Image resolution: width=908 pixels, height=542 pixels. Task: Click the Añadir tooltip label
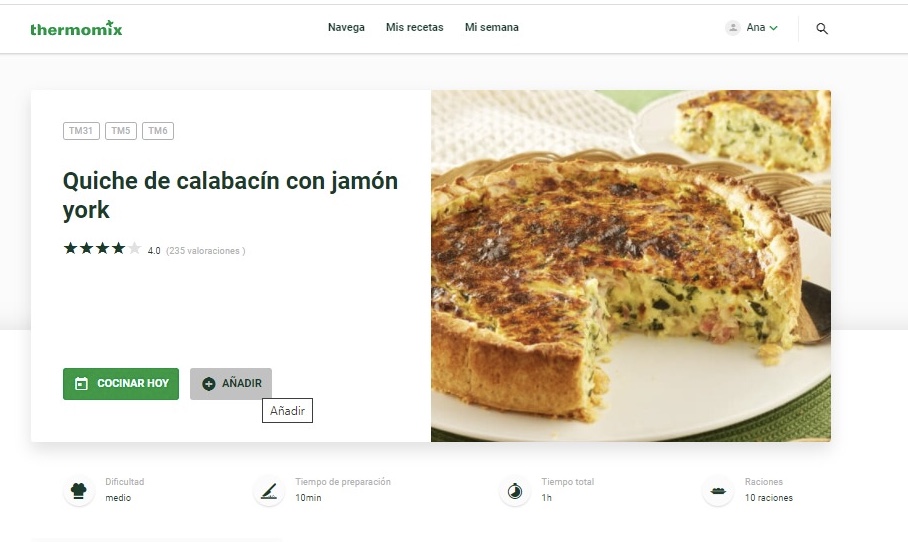287,411
